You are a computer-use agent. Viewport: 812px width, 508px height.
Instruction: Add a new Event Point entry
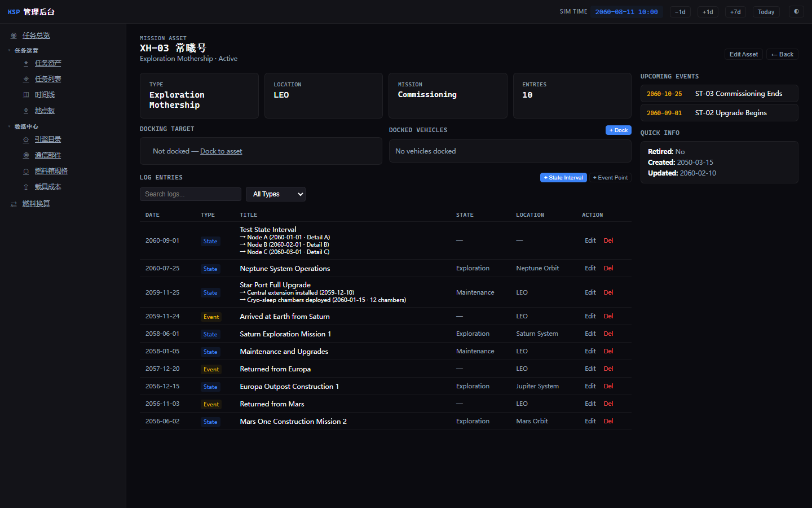[610, 178]
